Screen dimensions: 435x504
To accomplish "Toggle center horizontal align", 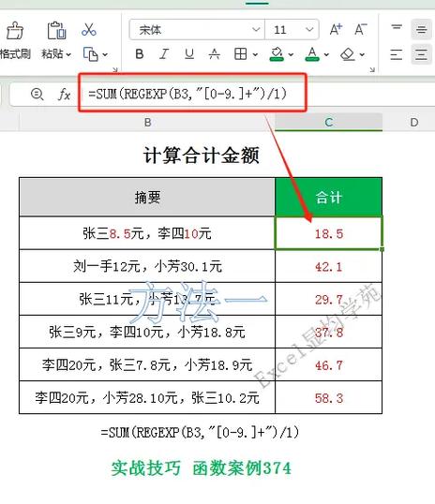I will (421, 54).
